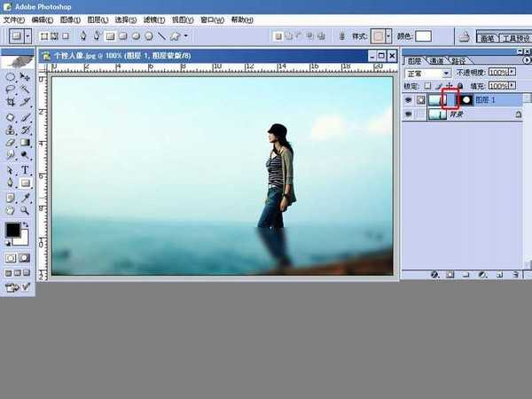Open opacity slider arrow

[512, 72]
